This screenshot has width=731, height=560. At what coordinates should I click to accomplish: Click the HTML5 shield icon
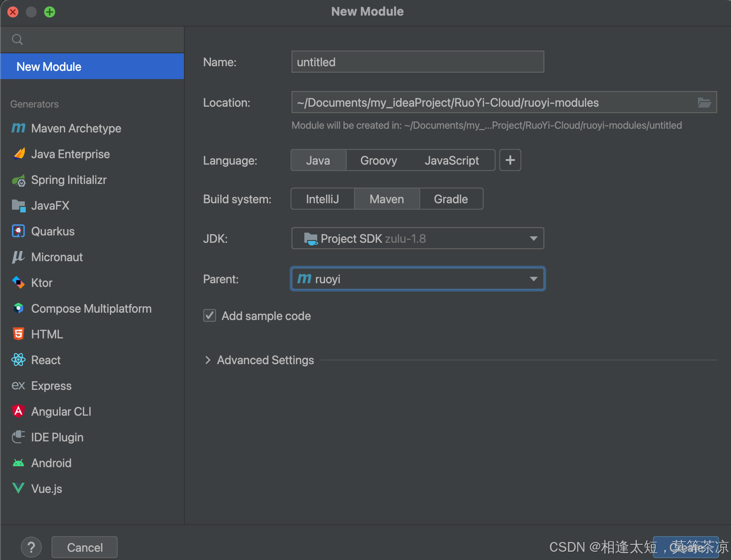click(x=18, y=334)
